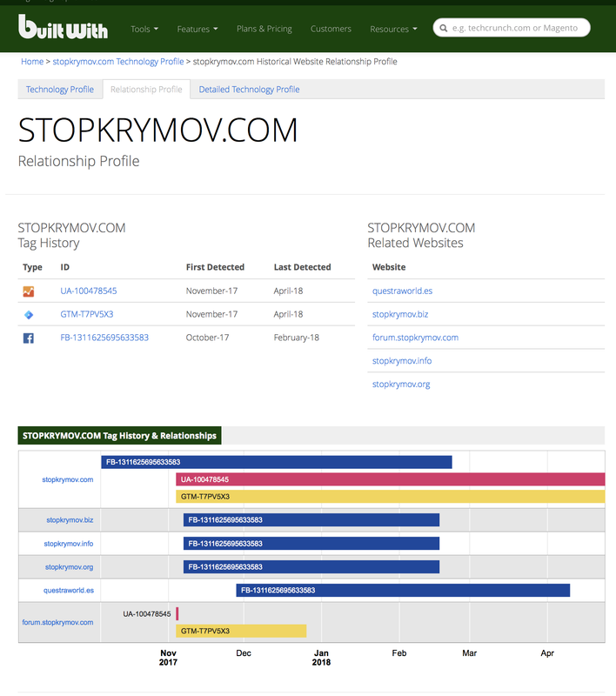Click the Google Analytics icon for UA-100478545
This screenshot has height=696, width=616.
(x=29, y=291)
